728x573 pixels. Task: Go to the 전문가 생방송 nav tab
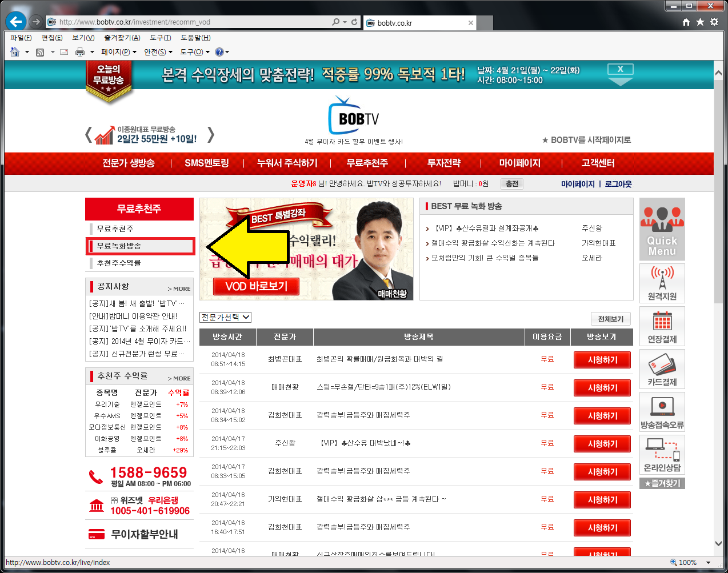click(129, 163)
